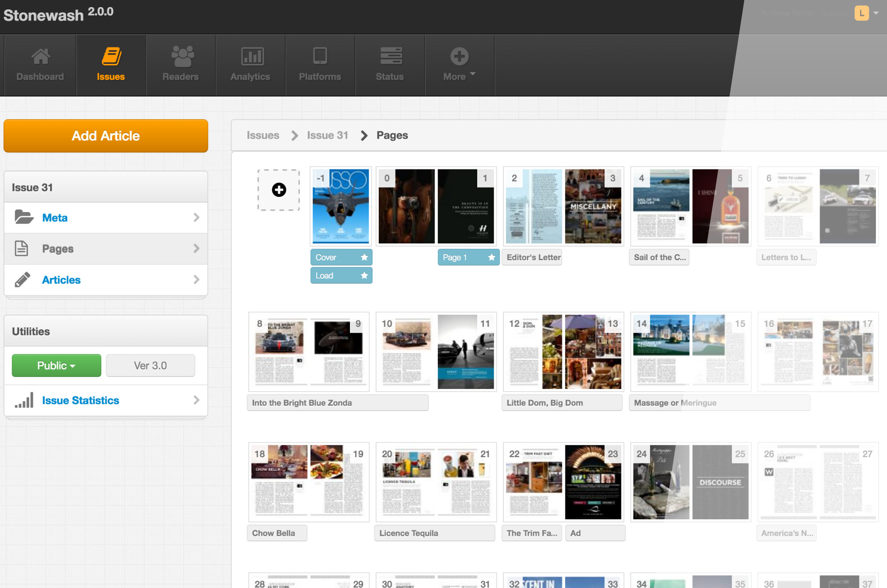Expand the More menu caret
Image resolution: width=887 pixels, height=588 pixels.
point(473,74)
